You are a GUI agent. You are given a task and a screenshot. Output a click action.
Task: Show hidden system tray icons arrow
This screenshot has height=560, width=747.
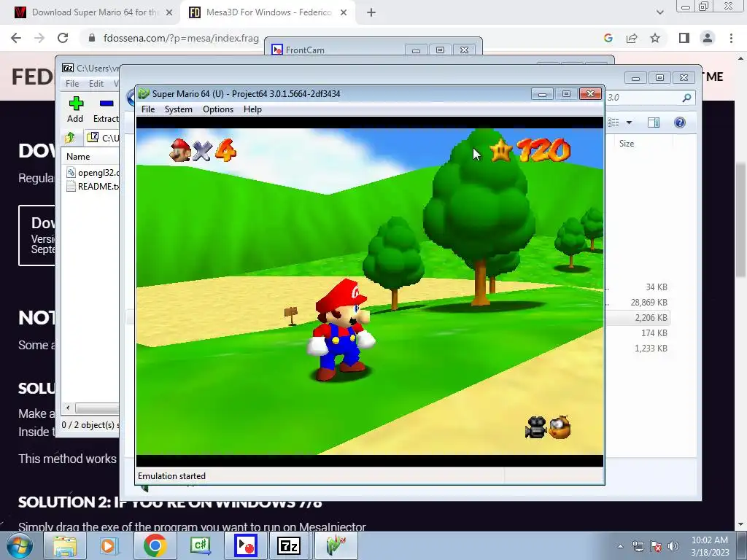pos(620,546)
